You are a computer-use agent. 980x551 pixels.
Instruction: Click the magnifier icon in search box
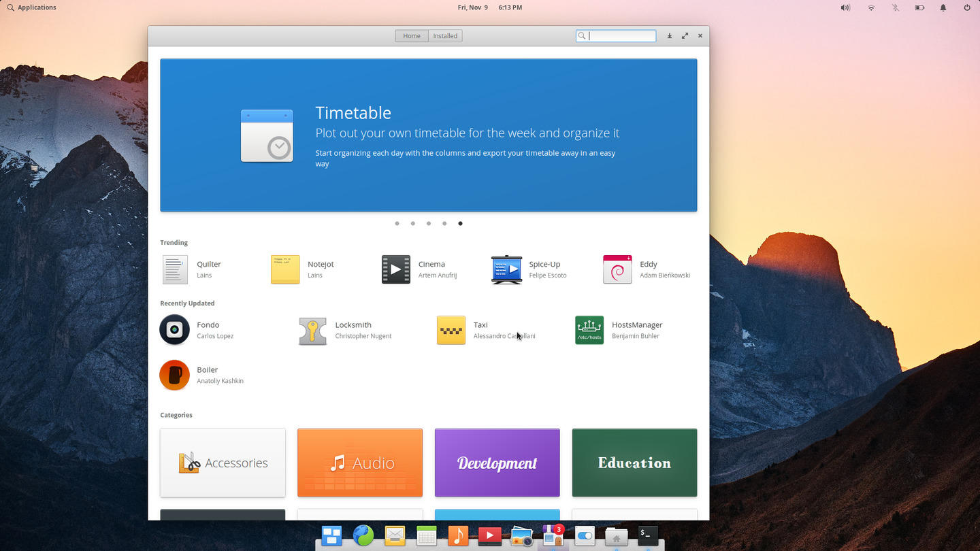point(582,36)
